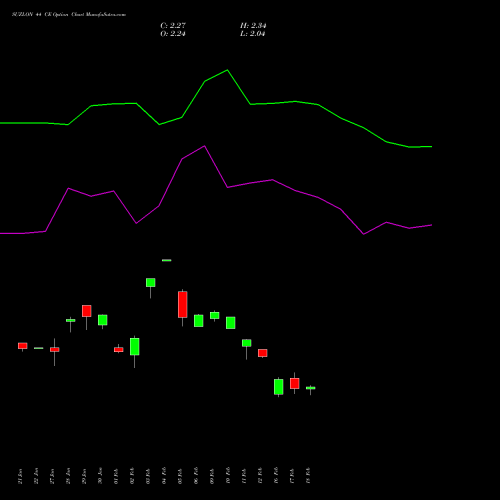Click the close value 'C: 2.27'

(173, 26)
